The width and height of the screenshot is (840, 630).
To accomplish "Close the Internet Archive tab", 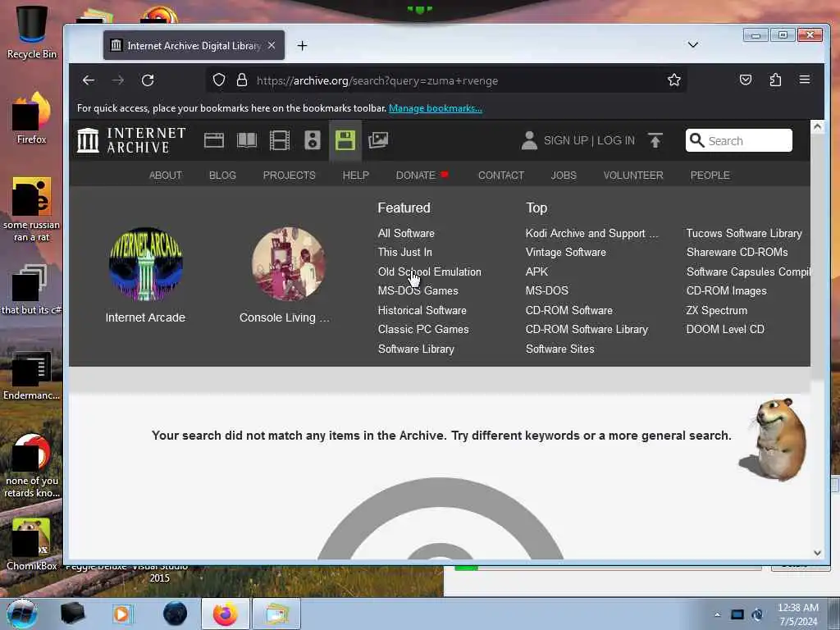I will click(272, 46).
